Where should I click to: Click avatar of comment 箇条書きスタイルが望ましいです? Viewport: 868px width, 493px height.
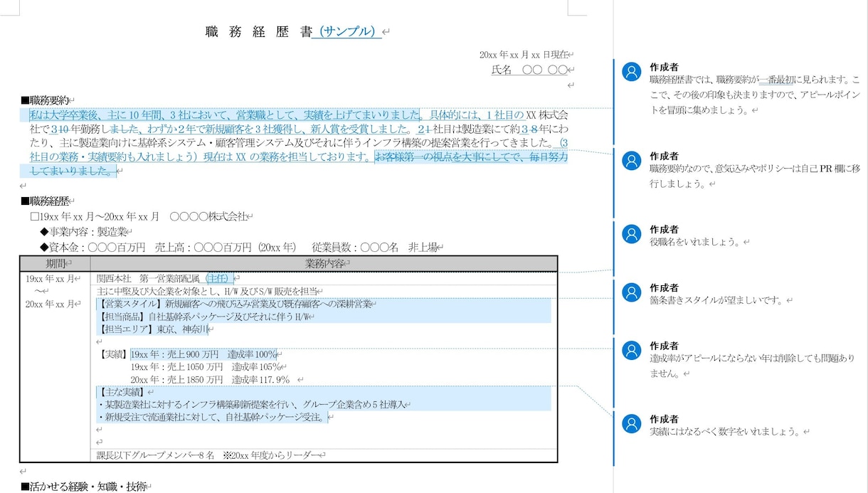tap(631, 292)
